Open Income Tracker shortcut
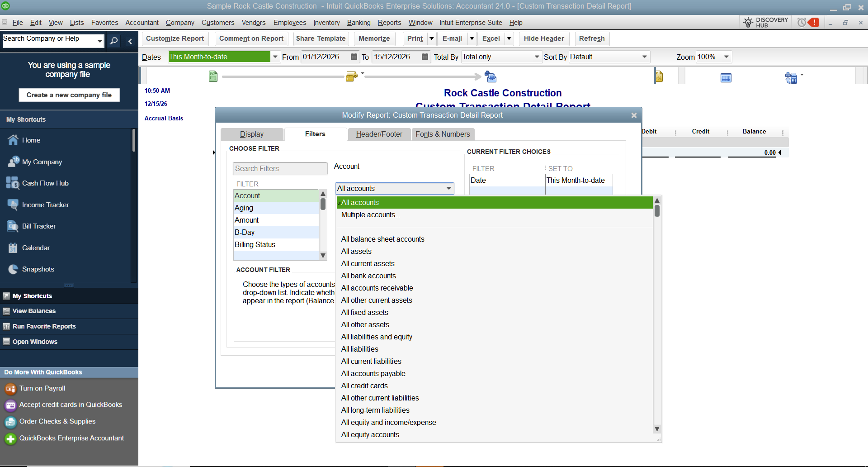868x467 pixels. tap(45, 205)
